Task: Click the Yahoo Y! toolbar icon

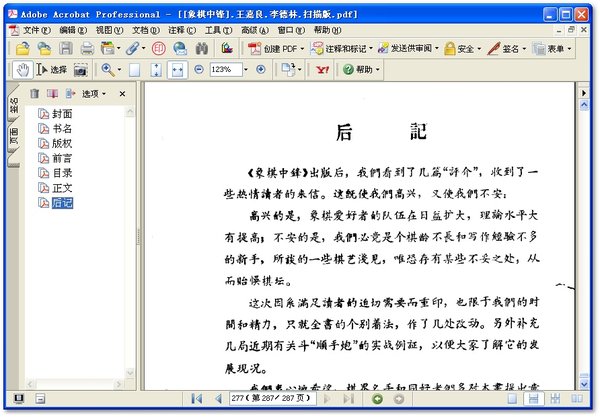Action: [x=322, y=70]
